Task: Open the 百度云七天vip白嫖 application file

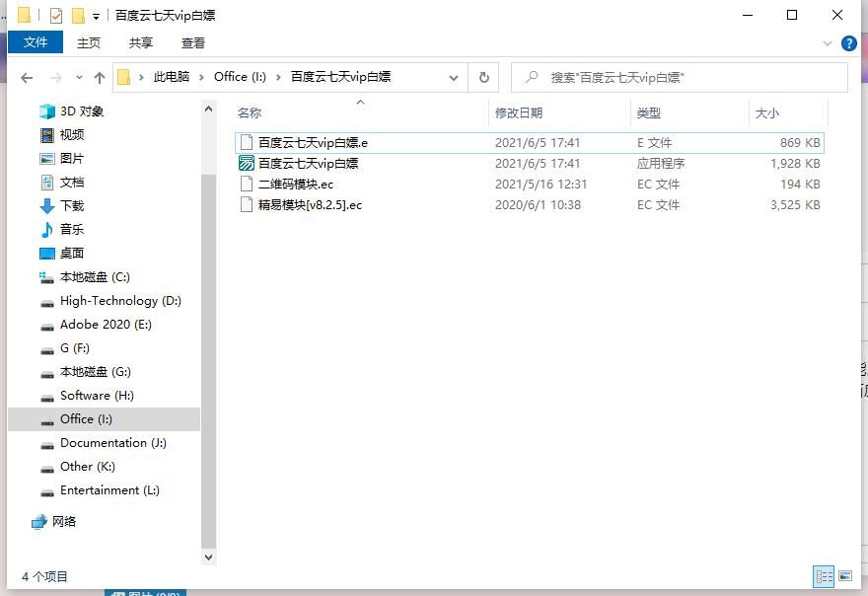Action: pos(308,164)
